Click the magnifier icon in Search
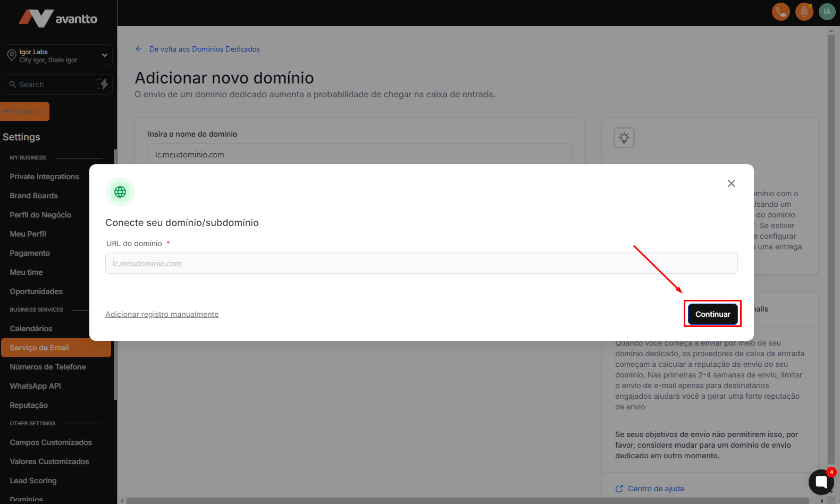Screen dimensions: 840x504 (x=13, y=85)
